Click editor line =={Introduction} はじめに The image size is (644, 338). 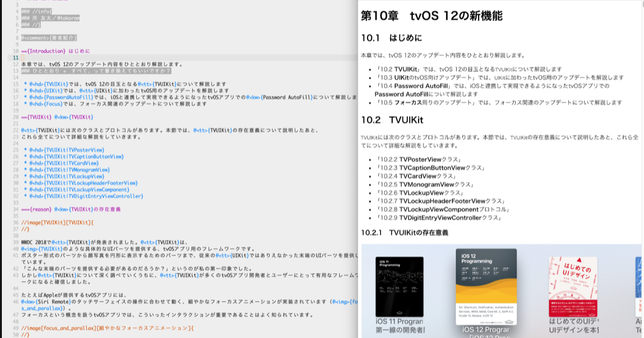56,52
